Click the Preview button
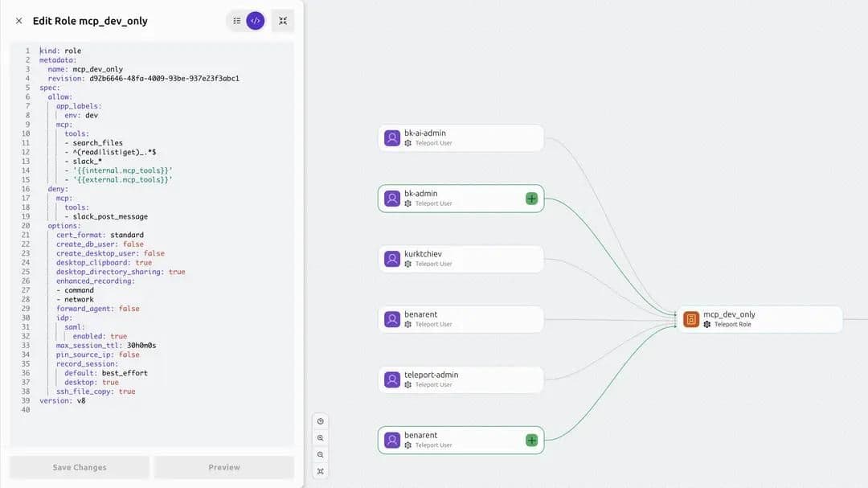This screenshot has width=868, height=488. (x=223, y=467)
